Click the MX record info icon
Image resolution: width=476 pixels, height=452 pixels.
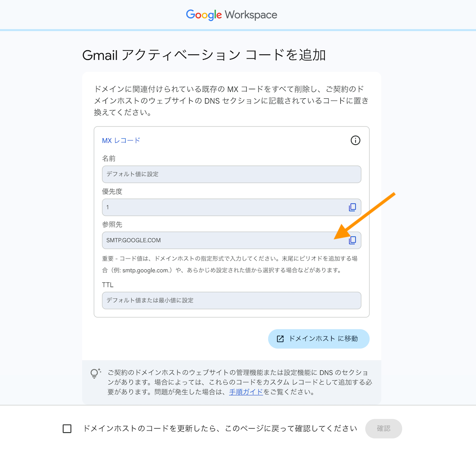[x=355, y=140]
